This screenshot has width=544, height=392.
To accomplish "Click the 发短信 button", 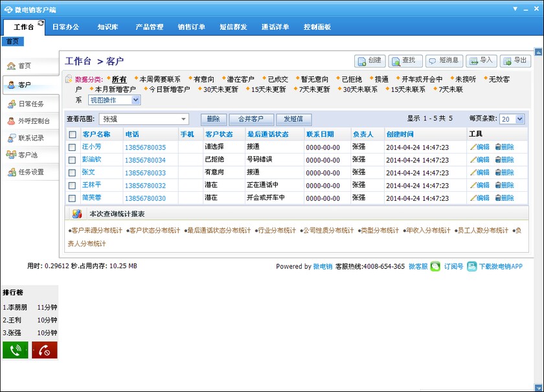I will tap(293, 119).
